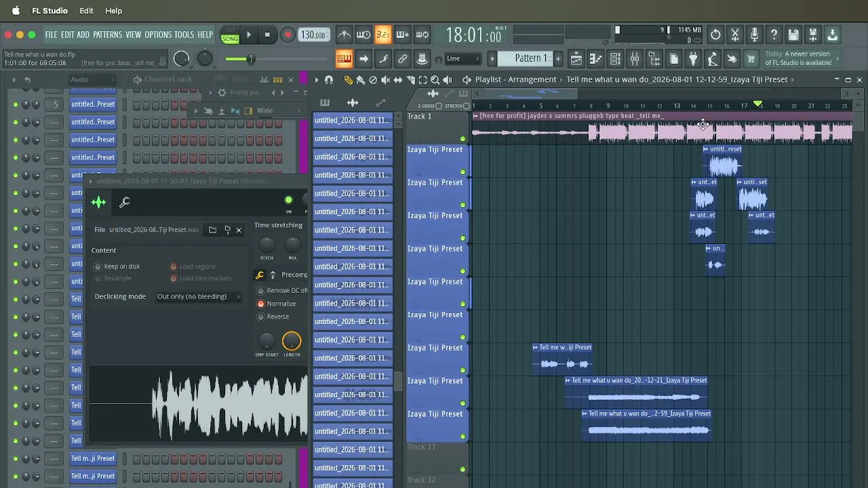The height and width of the screenshot is (488, 868).
Task: Open the macOS Edit menu
Action: coord(86,11)
